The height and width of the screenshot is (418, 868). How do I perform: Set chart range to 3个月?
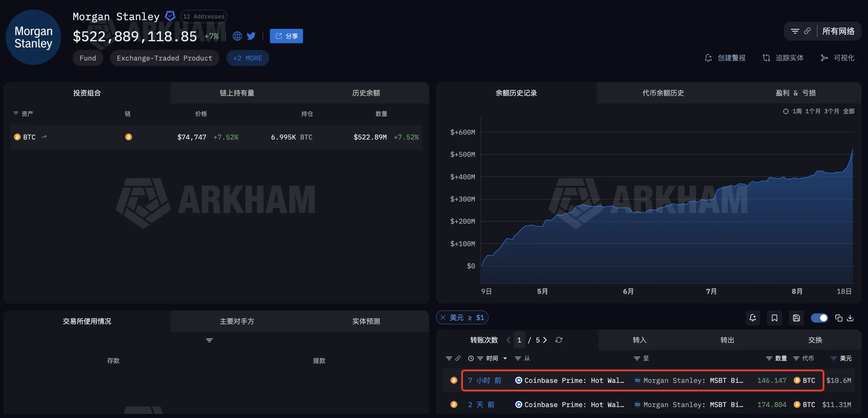tap(832, 111)
